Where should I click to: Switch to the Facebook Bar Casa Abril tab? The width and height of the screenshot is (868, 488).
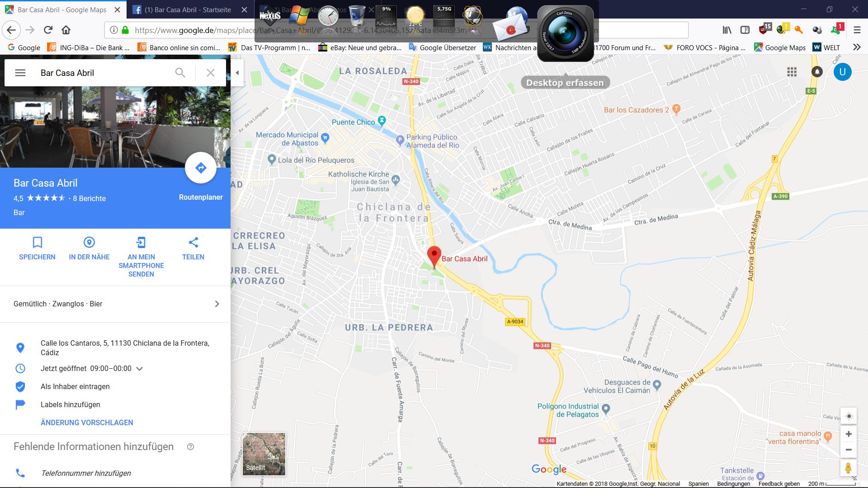188,9
